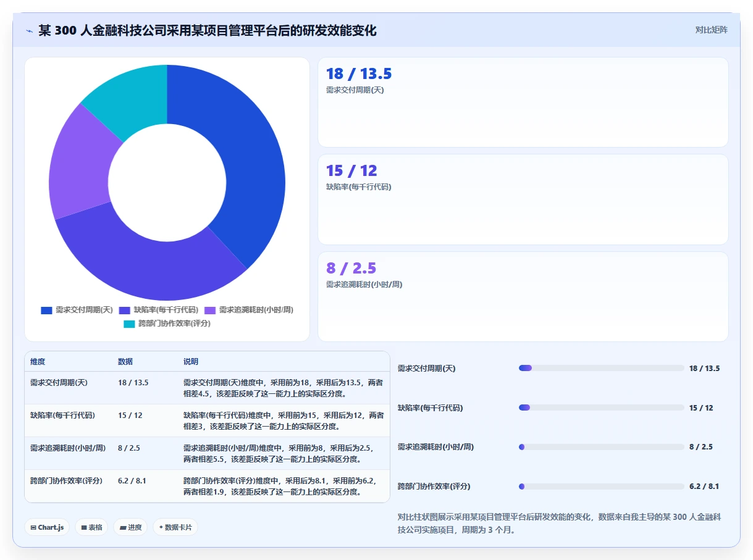The height and width of the screenshot is (560, 753).
Task: Click the icon in the Chart.js tag
Action: click(x=33, y=528)
